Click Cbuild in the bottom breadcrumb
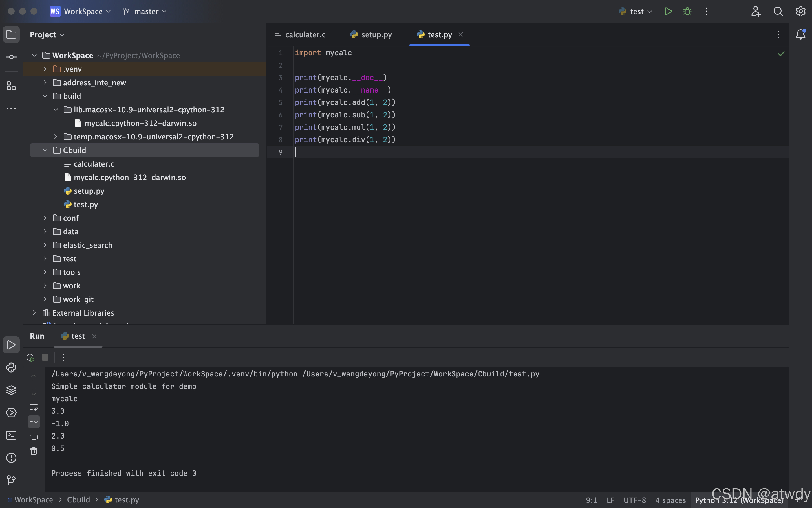This screenshot has height=508, width=812. coord(78,500)
